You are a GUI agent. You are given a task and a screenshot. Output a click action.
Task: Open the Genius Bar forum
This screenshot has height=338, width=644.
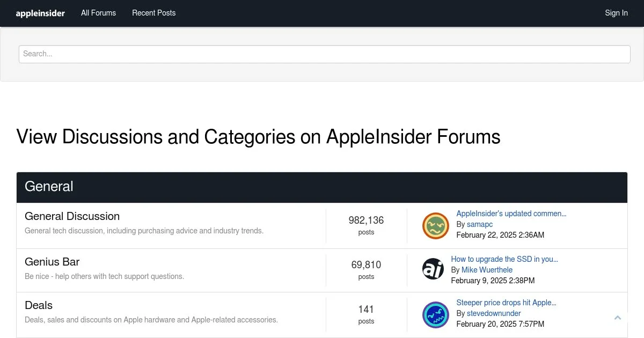(x=52, y=262)
